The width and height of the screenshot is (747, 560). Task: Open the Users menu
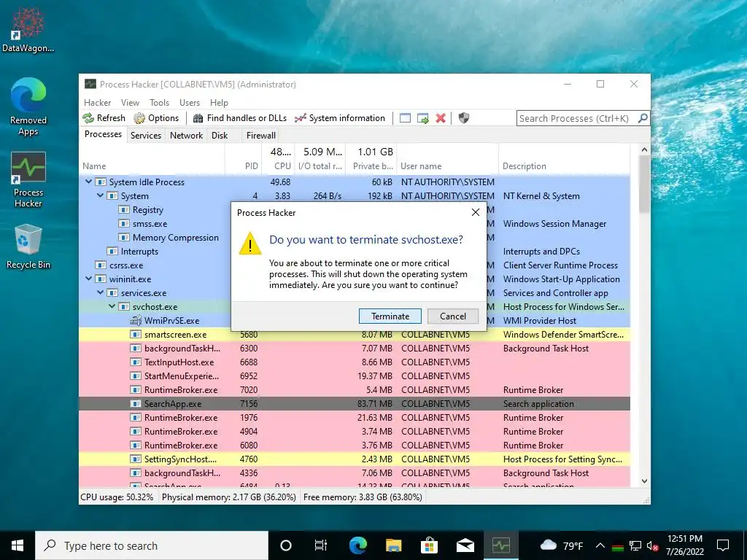tap(190, 102)
